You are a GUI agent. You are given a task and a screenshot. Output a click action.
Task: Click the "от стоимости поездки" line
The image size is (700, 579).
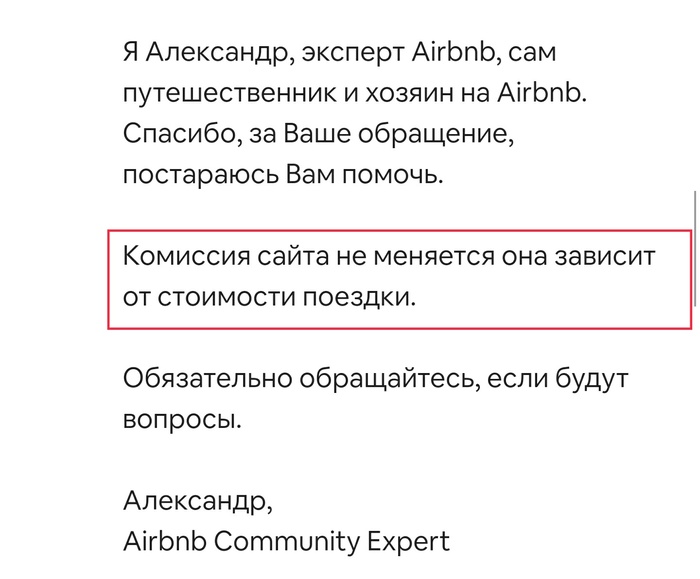268,297
